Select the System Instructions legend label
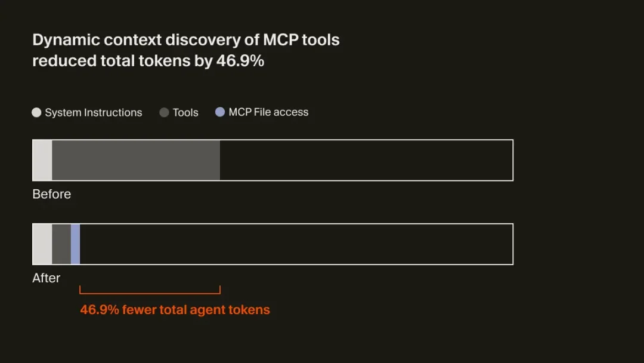 (x=94, y=112)
